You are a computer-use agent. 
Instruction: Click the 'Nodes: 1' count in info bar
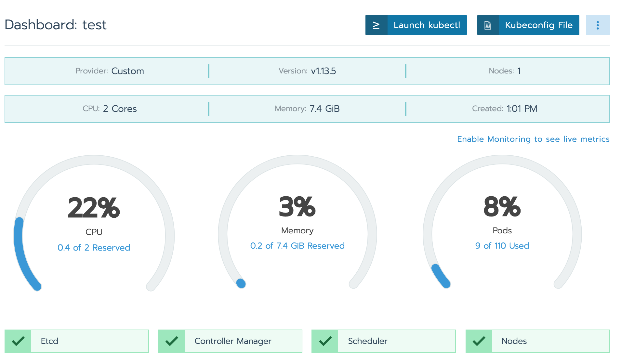coord(505,71)
